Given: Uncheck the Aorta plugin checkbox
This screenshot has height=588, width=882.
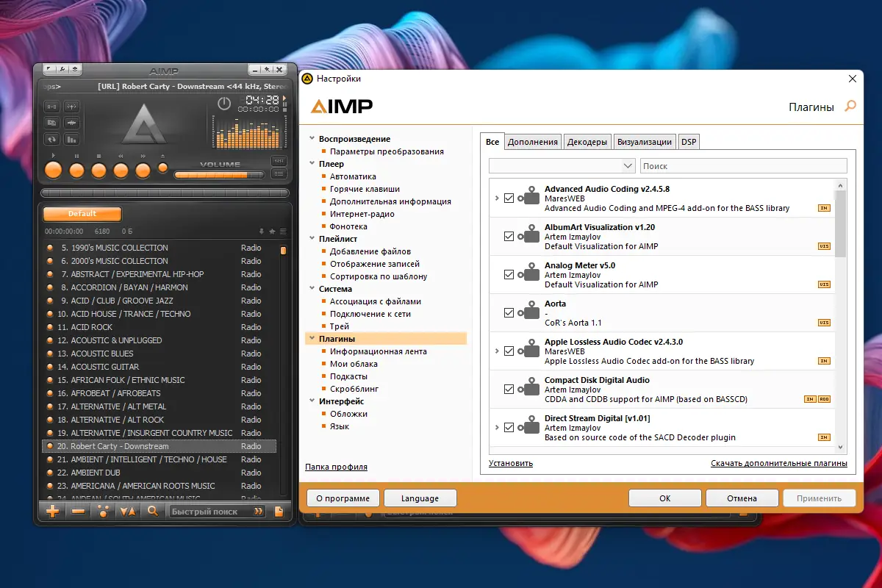Looking at the screenshot, I should [509, 313].
